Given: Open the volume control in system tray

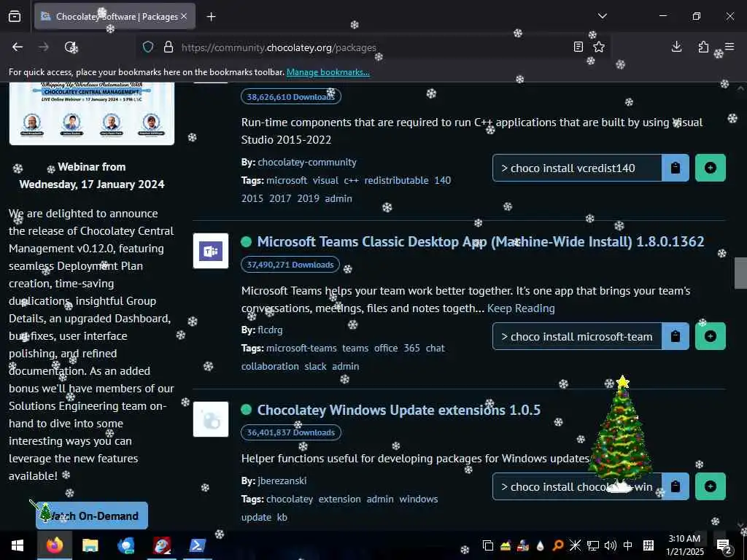Looking at the screenshot, I should [x=611, y=545].
